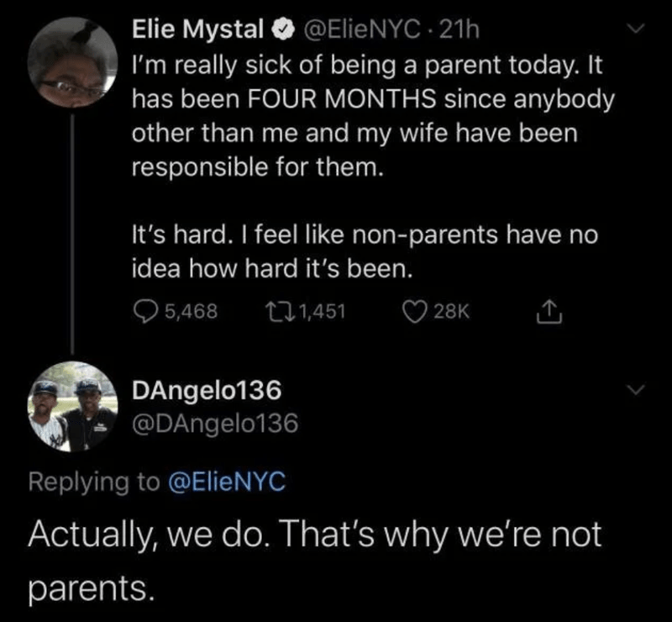The height and width of the screenshot is (622, 672).
Task: Click the 21h timestamp
Action: [459, 30]
